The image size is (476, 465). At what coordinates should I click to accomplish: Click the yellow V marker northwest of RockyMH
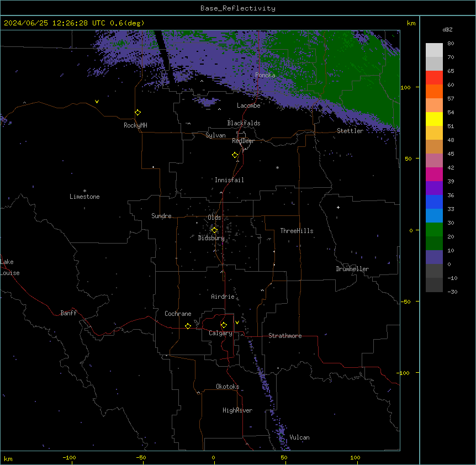(97, 102)
